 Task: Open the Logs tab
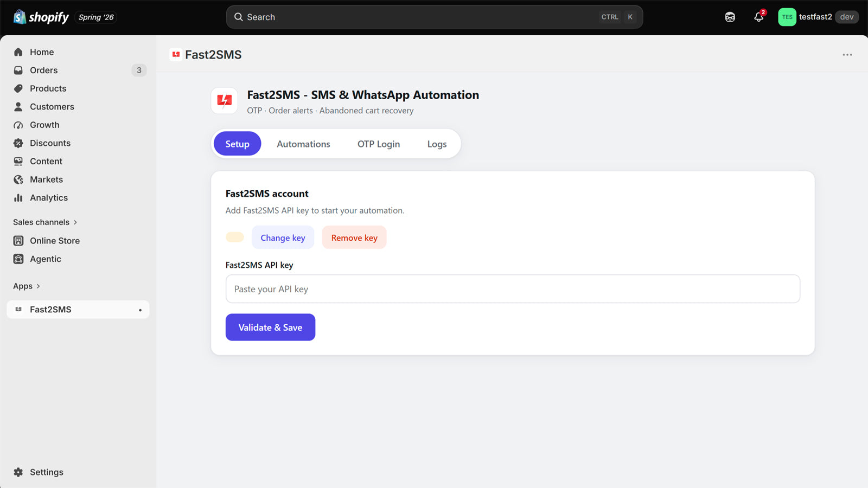[x=437, y=144]
